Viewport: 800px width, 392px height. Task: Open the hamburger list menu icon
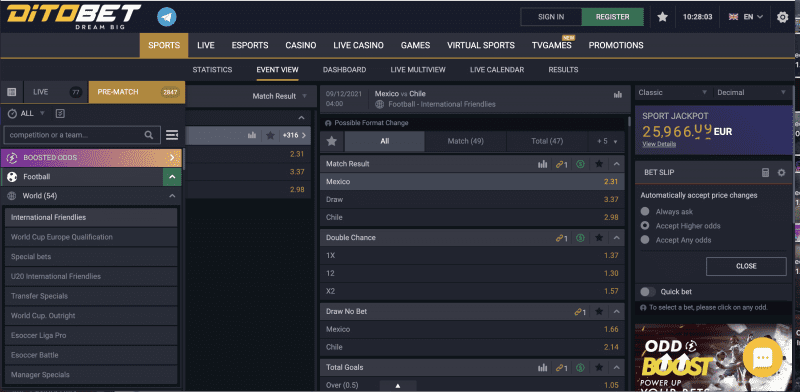tap(172, 135)
